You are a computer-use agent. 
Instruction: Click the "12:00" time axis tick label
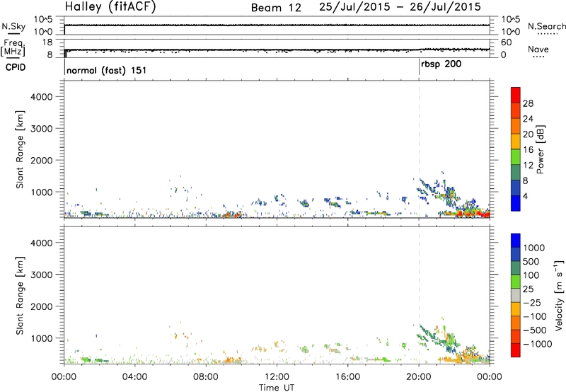(x=277, y=377)
